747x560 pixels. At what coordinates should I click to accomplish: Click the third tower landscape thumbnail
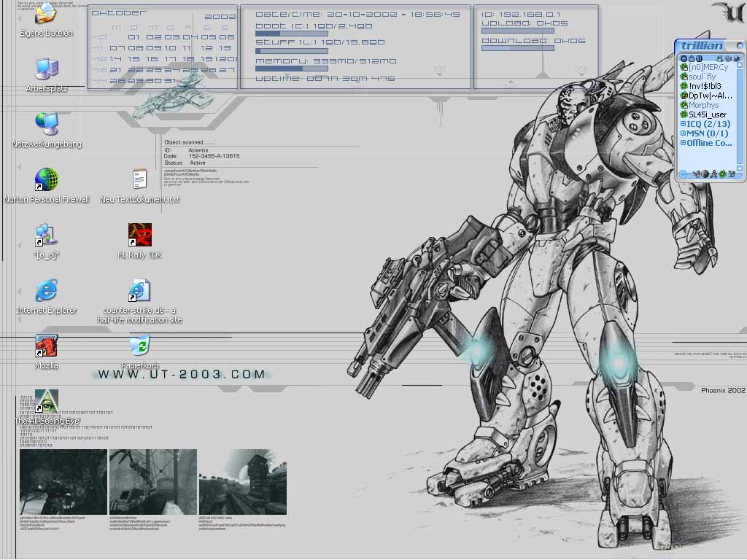[242, 482]
